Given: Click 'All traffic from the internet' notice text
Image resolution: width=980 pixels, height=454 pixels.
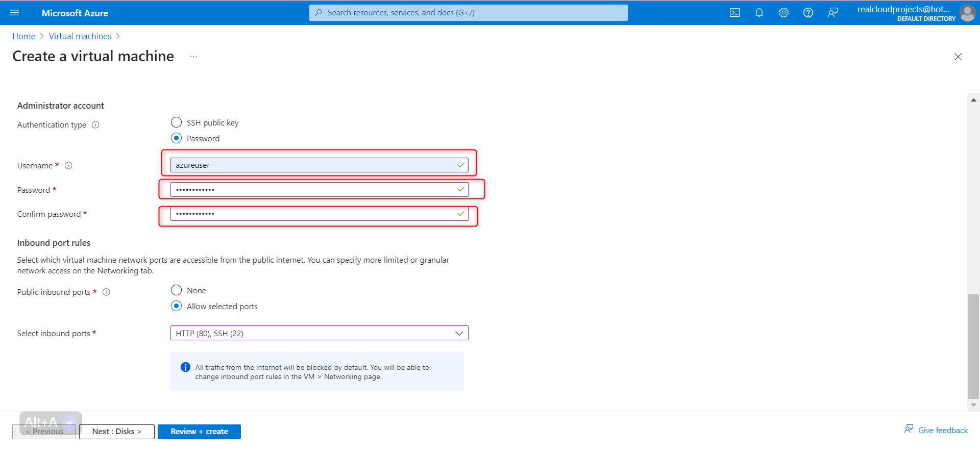Looking at the screenshot, I should pyautogui.click(x=312, y=372).
